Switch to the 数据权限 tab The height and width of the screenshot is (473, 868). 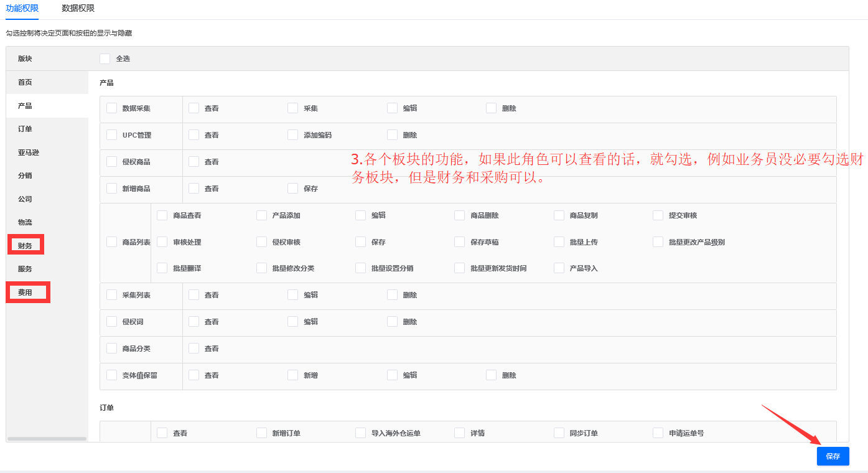[x=78, y=8]
